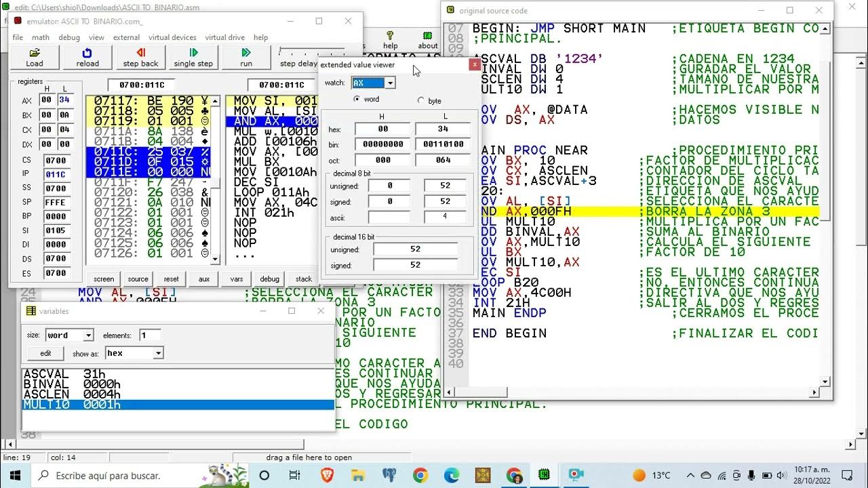The width and height of the screenshot is (868, 488).
Task: Select the ASCLEN 0004h variable row
Action: pos(178,394)
